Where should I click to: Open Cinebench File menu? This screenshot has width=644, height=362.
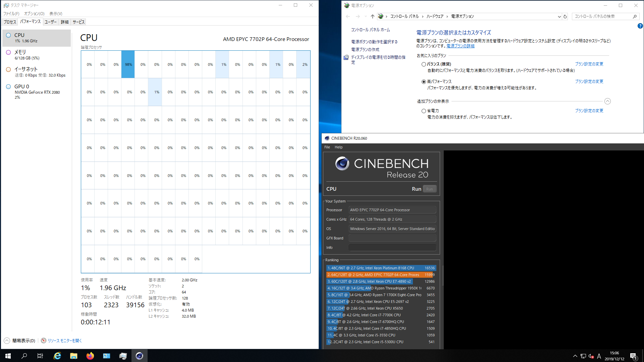(327, 147)
